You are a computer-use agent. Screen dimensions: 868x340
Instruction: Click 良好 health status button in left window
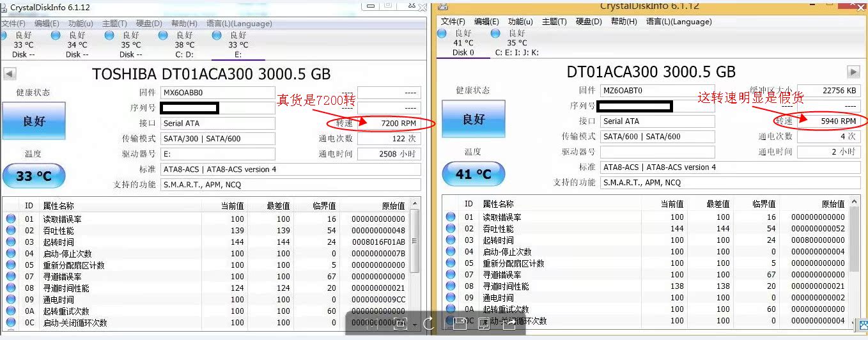[x=34, y=121]
